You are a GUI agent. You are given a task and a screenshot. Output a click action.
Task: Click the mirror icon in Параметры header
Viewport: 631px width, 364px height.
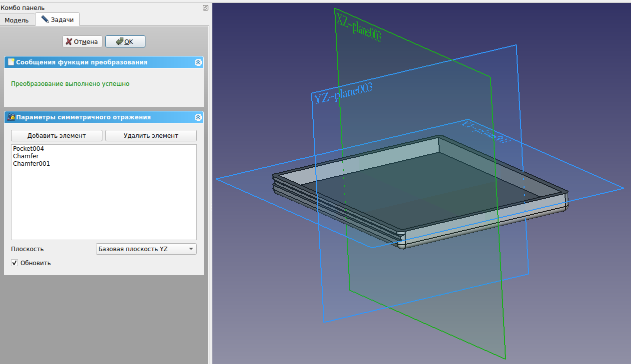[x=11, y=117]
